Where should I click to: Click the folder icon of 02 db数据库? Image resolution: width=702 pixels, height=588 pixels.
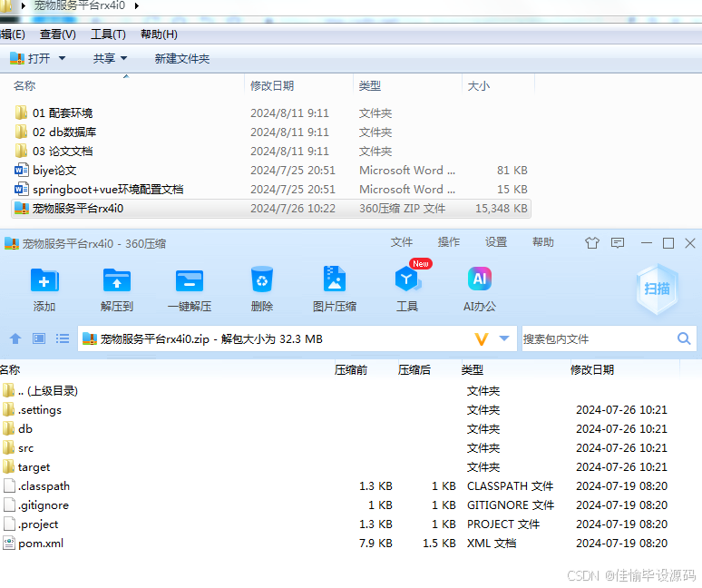pyautogui.click(x=21, y=132)
